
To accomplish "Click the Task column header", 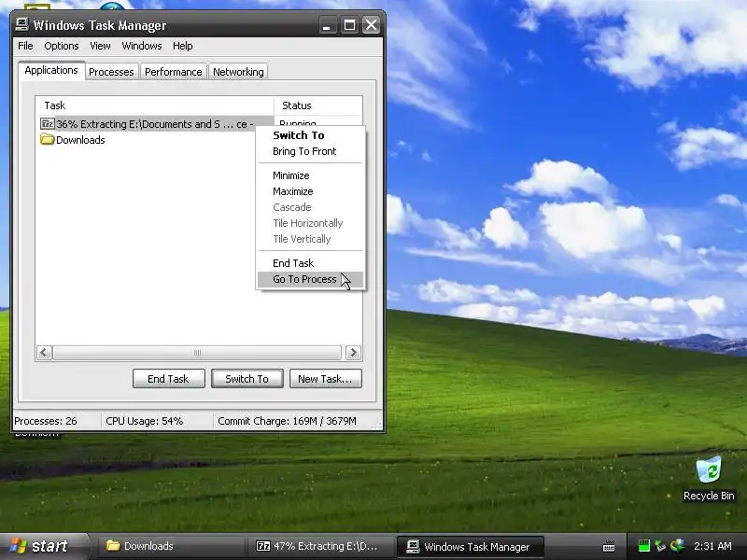I will [154, 105].
